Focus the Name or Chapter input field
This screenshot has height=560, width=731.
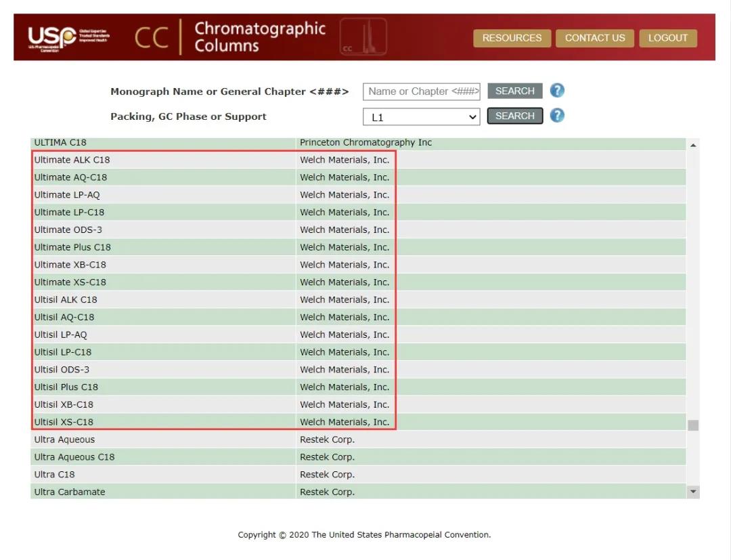point(422,91)
